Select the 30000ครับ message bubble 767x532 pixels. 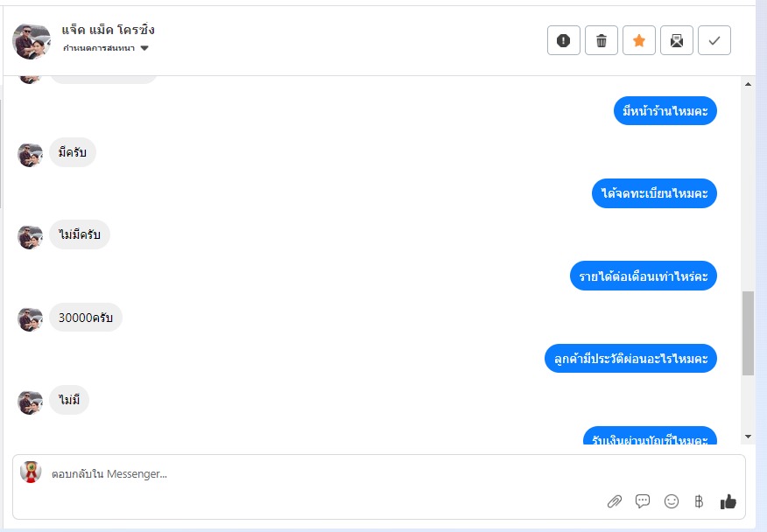(86, 318)
